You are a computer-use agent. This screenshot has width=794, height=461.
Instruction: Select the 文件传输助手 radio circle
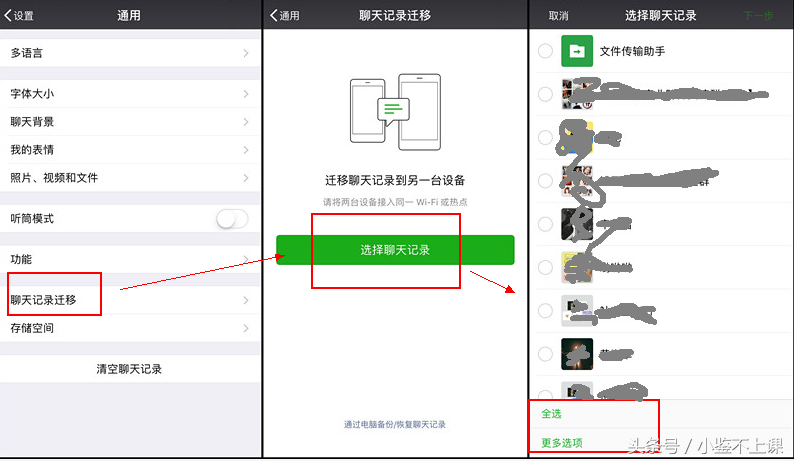click(x=545, y=51)
